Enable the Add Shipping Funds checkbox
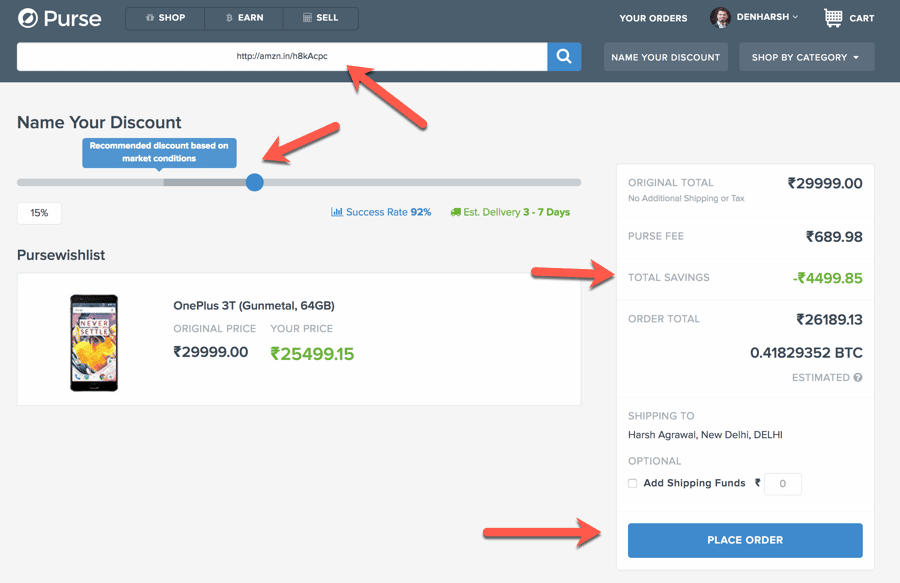The height and width of the screenshot is (583, 900). [633, 483]
